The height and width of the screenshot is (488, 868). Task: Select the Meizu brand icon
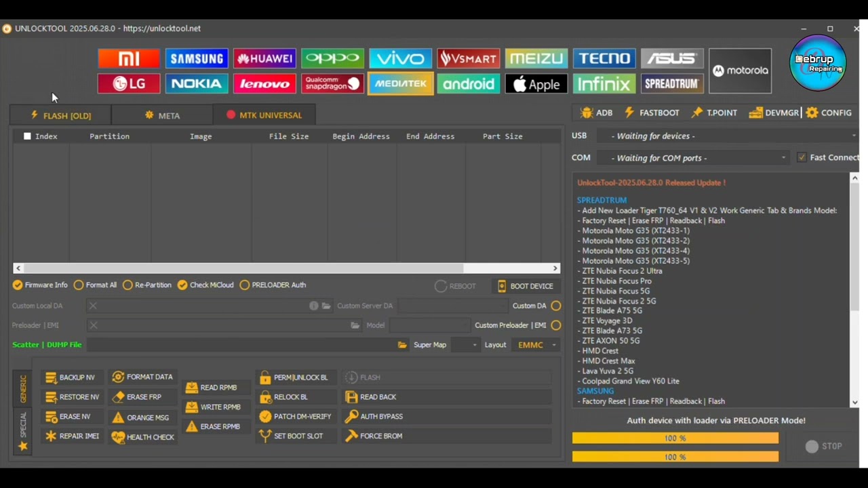536,58
